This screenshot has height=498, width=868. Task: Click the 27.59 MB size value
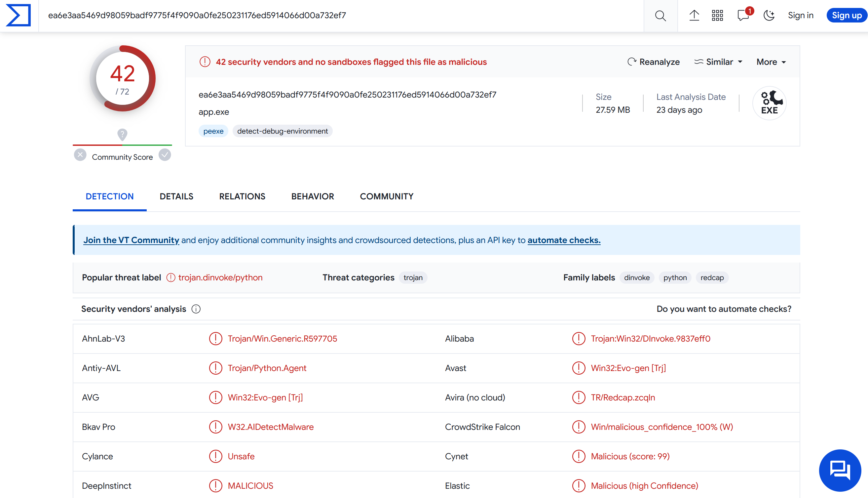[x=613, y=110]
